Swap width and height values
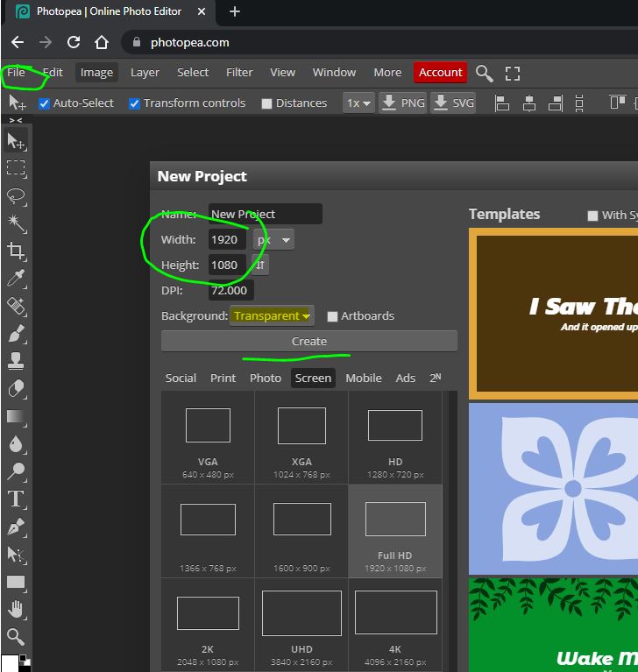Viewport: 638px width, 672px height. point(259,265)
